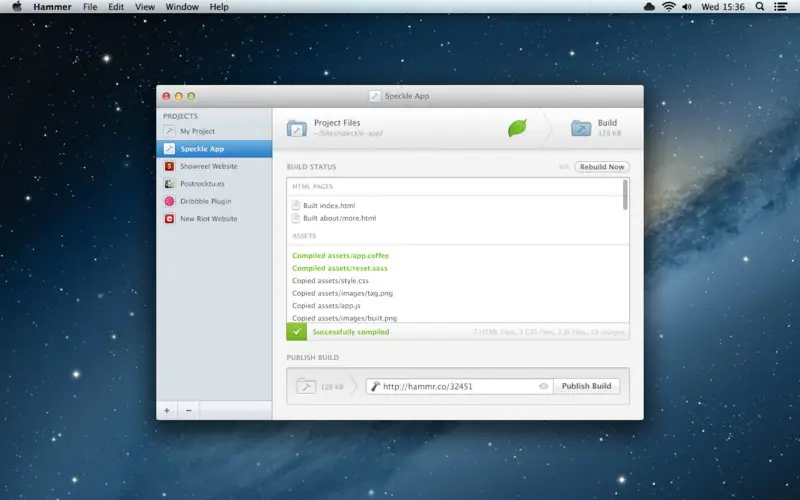This screenshot has height=500, width=800.
Task: Open the Build folder icon
Action: point(581,128)
